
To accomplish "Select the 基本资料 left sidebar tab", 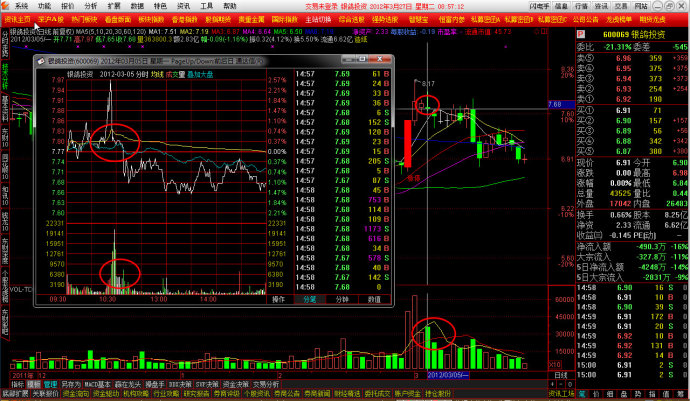I will click(5, 108).
